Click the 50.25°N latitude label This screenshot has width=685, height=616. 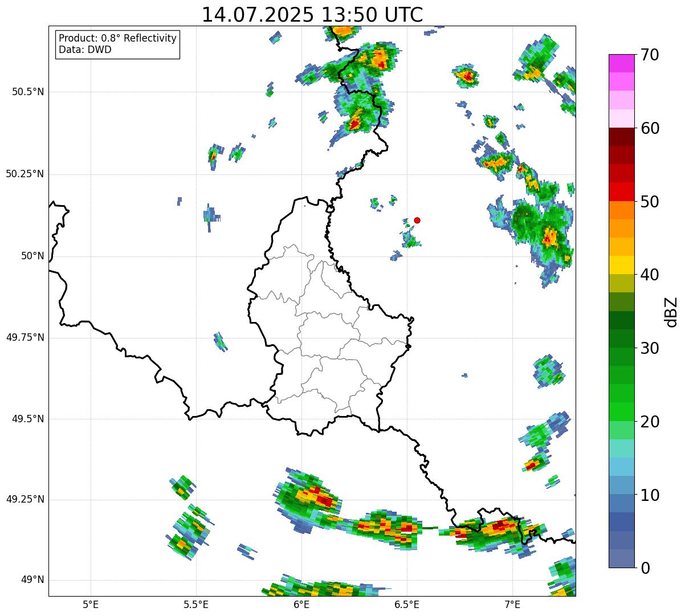25,174
